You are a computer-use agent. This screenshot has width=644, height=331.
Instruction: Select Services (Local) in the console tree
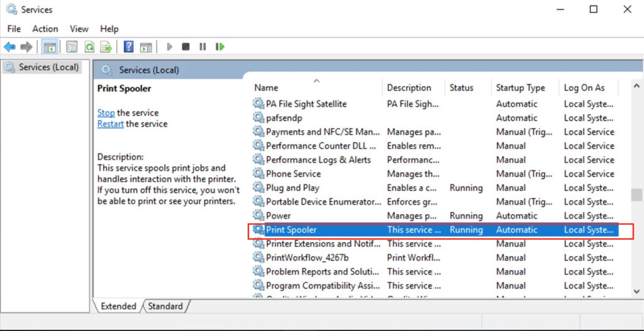pos(48,67)
